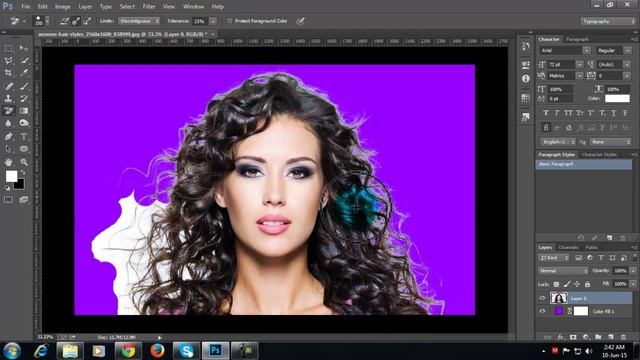Toggle Lock all padlock in Layers panel
The height and width of the screenshot is (360, 640).
pyautogui.click(x=587, y=284)
